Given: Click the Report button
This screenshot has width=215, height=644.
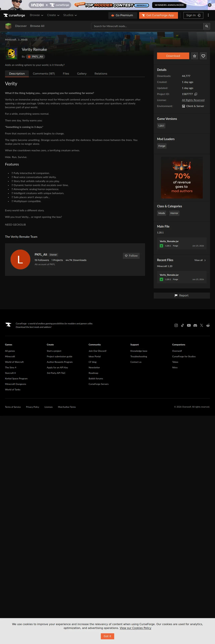Looking at the screenshot, I should 182,295.
